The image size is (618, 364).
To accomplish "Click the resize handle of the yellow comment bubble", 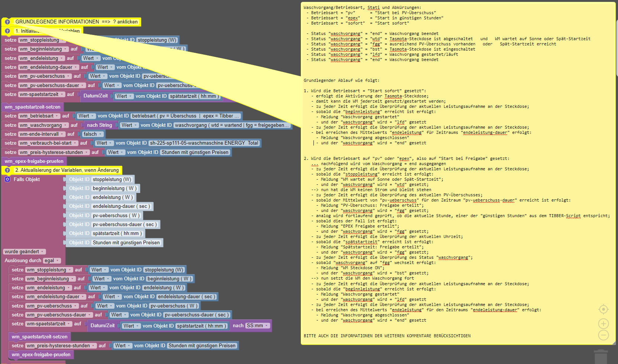I will coord(614,343).
